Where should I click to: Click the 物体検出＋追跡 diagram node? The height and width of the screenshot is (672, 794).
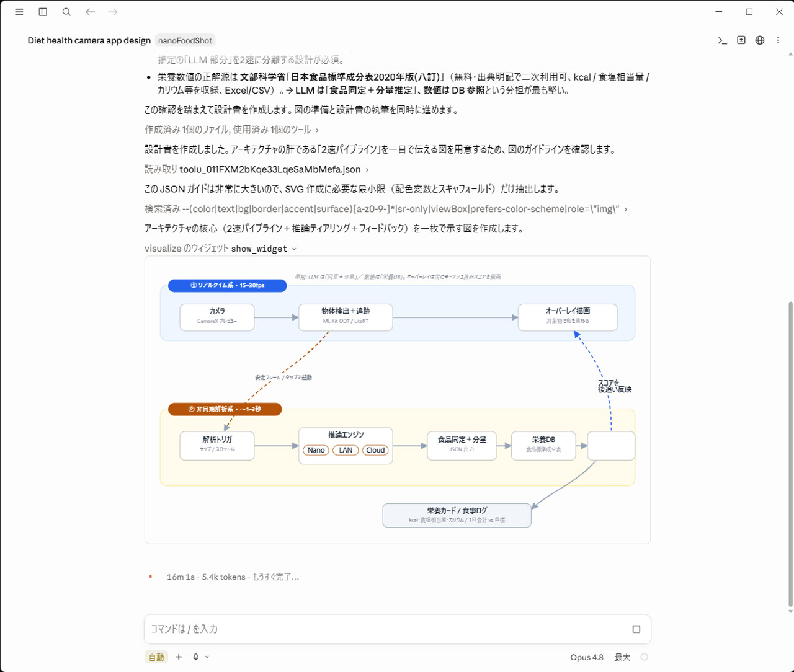[x=346, y=317]
